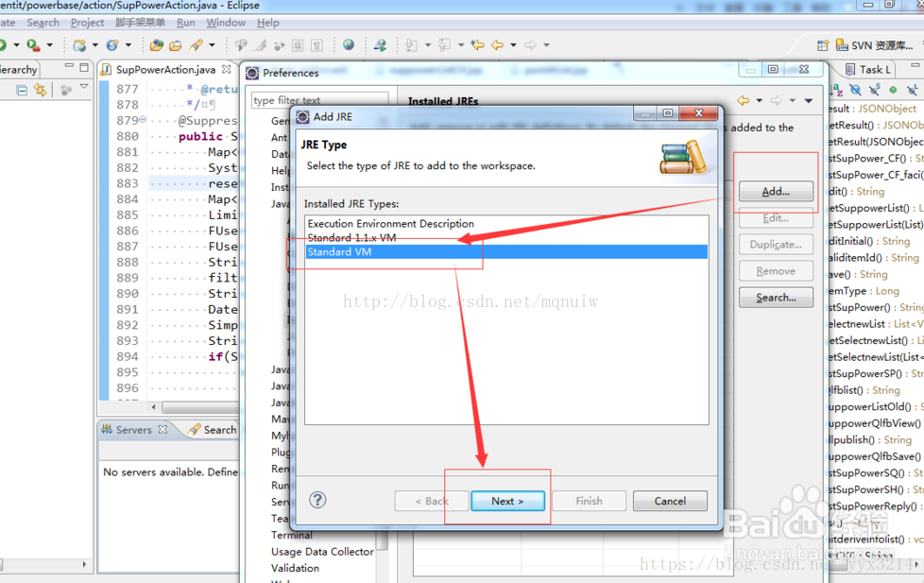The height and width of the screenshot is (583, 924).
Task: Click the Search flashlight toolbar icon
Action: (x=196, y=44)
